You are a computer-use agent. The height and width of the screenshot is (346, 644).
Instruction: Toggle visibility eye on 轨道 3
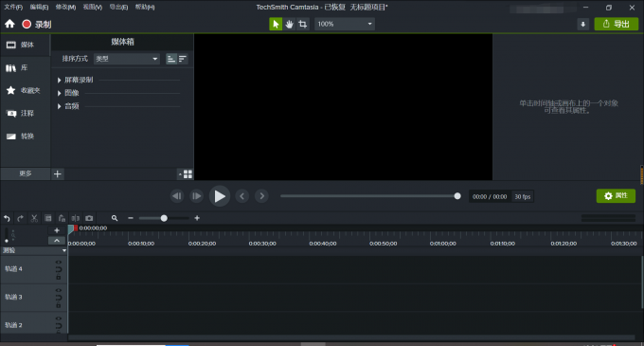tap(59, 290)
